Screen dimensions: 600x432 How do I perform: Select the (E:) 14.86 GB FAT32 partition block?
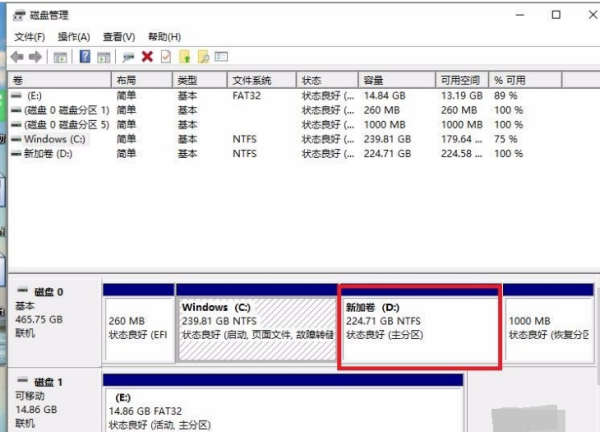pyautogui.click(x=283, y=404)
